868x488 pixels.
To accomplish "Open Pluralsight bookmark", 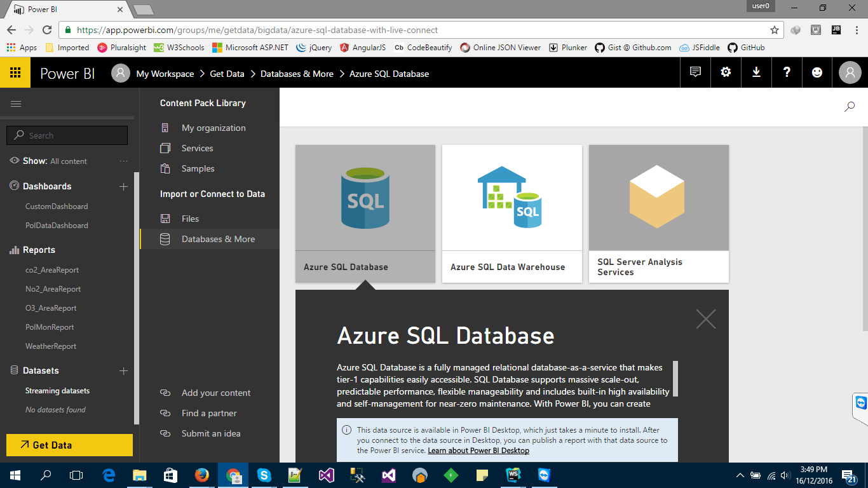I will pos(122,48).
